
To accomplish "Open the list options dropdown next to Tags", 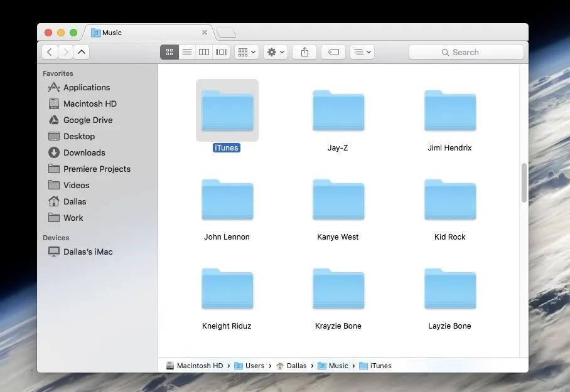I will (x=362, y=52).
